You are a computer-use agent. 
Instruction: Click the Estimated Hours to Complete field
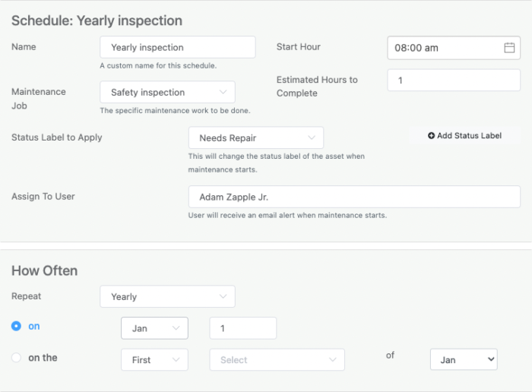click(454, 80)
